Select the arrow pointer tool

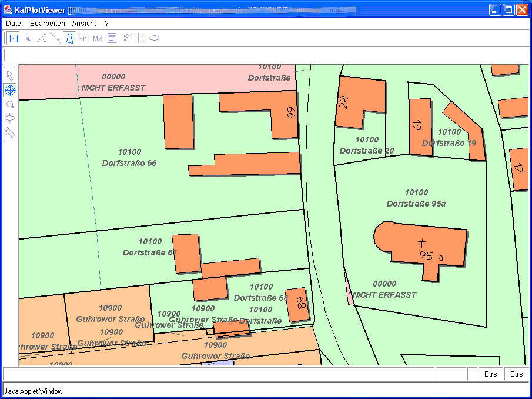[10, 76]
